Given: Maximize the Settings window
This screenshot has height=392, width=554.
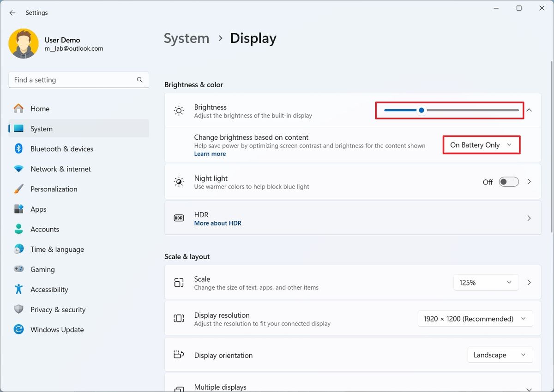Looking at the screenshot, I should pos(519,8).
